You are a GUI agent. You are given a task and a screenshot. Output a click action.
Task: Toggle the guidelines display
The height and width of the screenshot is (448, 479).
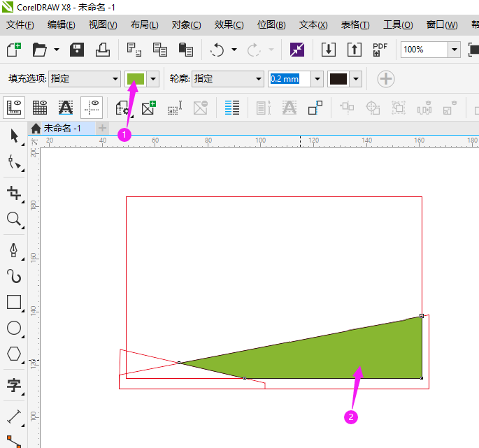[92, 108]
